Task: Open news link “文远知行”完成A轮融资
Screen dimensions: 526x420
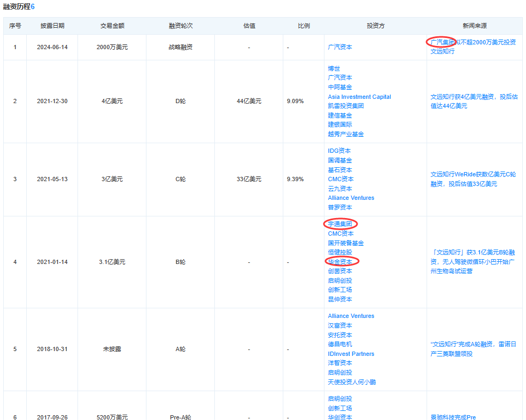Action: pyautogui.click(x=473, y=349)
